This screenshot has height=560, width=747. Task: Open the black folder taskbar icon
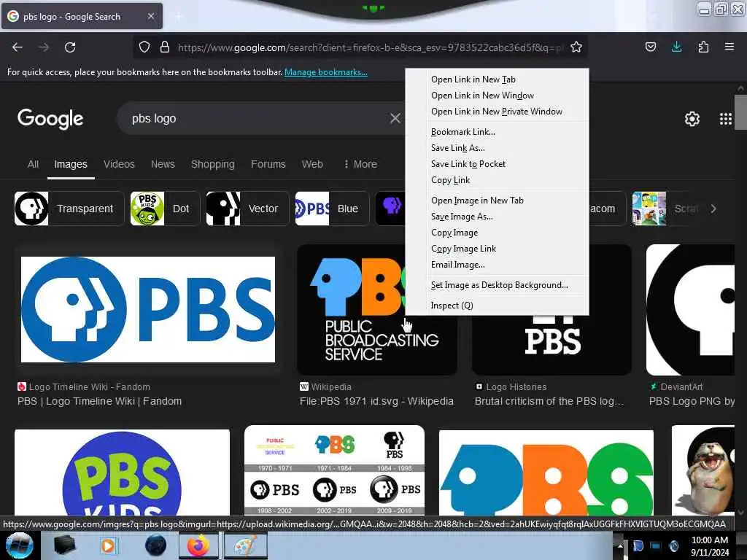64,545
